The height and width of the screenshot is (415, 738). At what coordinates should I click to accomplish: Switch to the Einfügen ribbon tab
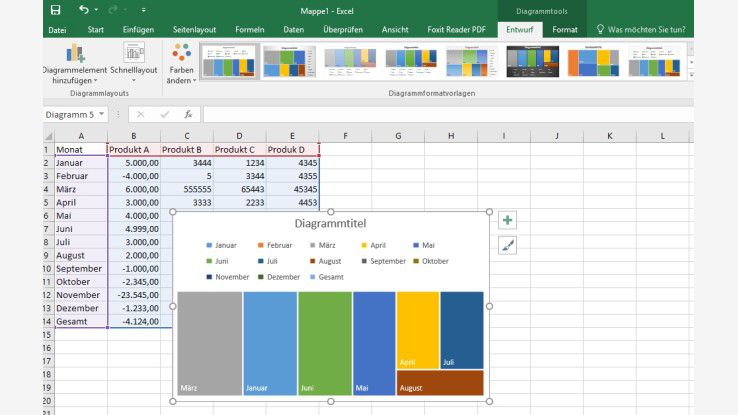click(x=138, y=30)
